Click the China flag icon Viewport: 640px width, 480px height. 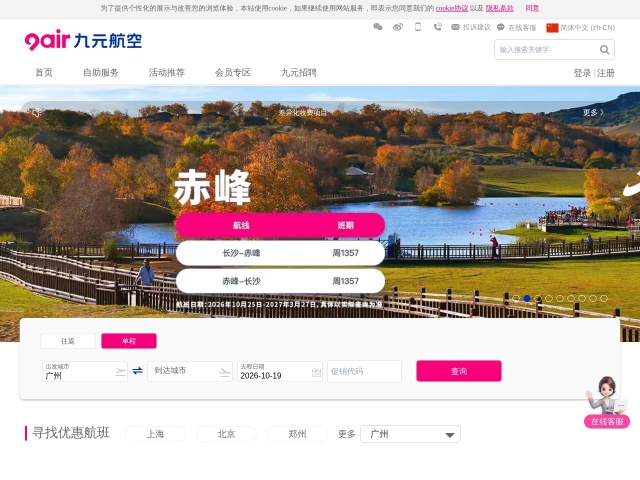point(552,28)
